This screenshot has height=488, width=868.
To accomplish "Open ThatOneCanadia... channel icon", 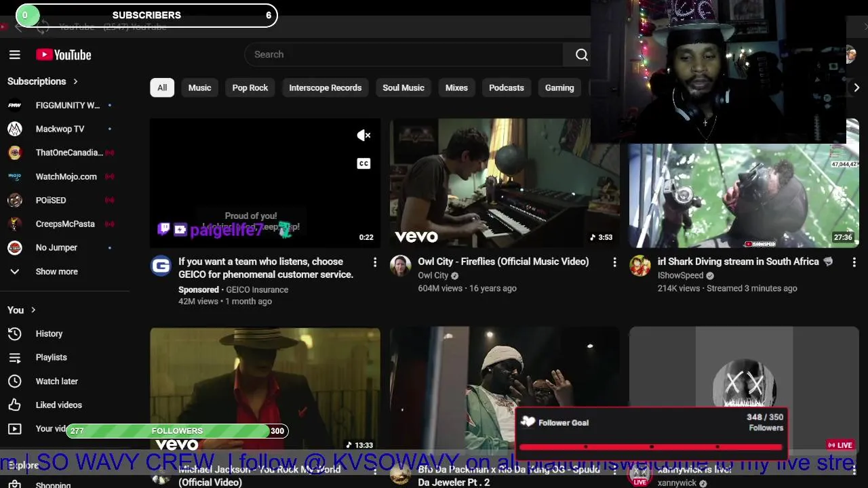I will [x=14, y=152].
